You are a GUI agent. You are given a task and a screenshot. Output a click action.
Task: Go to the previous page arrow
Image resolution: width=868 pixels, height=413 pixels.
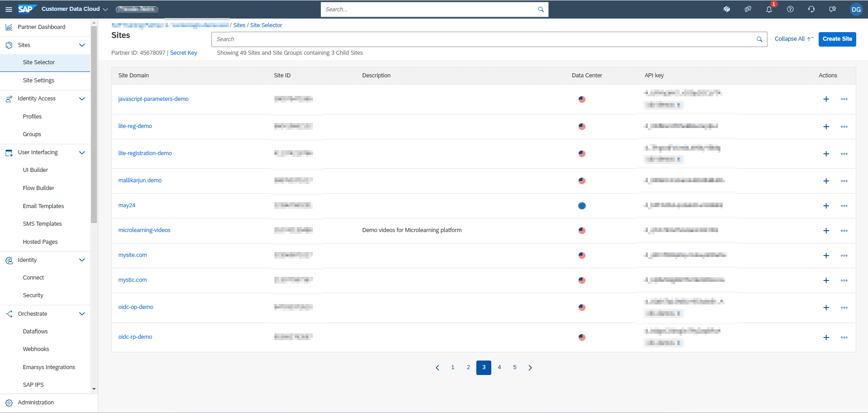click(437, 368)
